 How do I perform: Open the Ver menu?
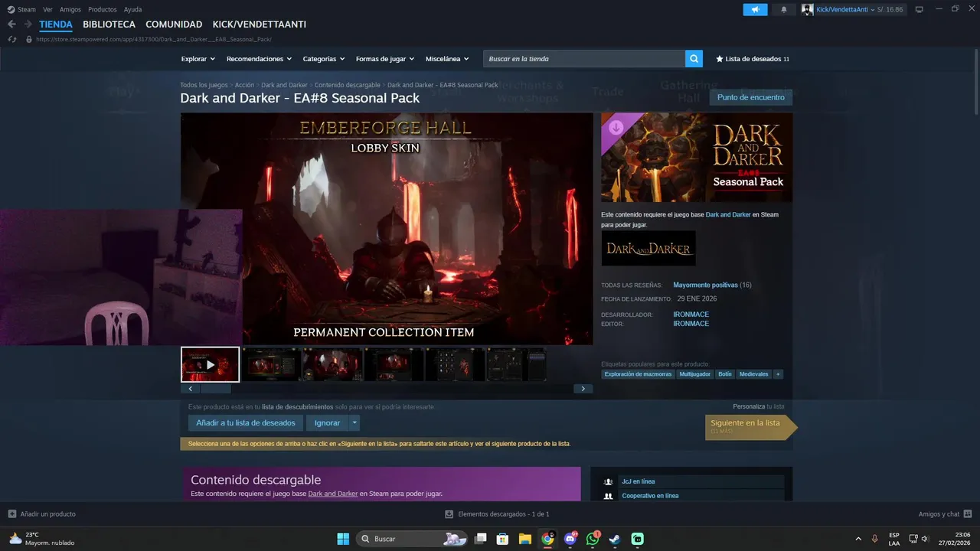click(47, 9)
